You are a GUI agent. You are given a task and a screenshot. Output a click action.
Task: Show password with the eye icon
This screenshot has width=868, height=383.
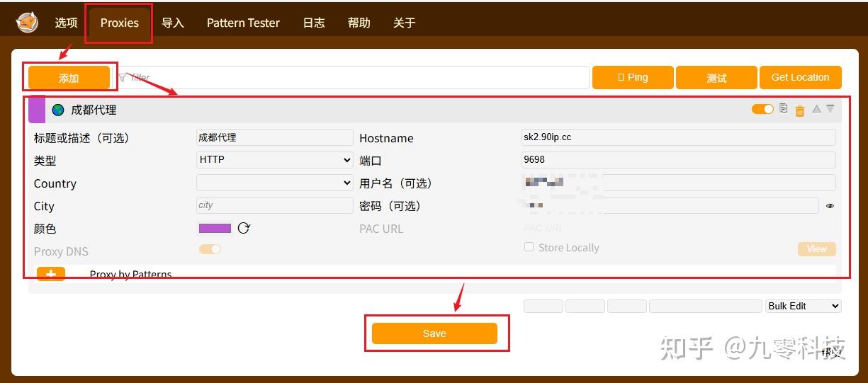[x=830, y=206]
